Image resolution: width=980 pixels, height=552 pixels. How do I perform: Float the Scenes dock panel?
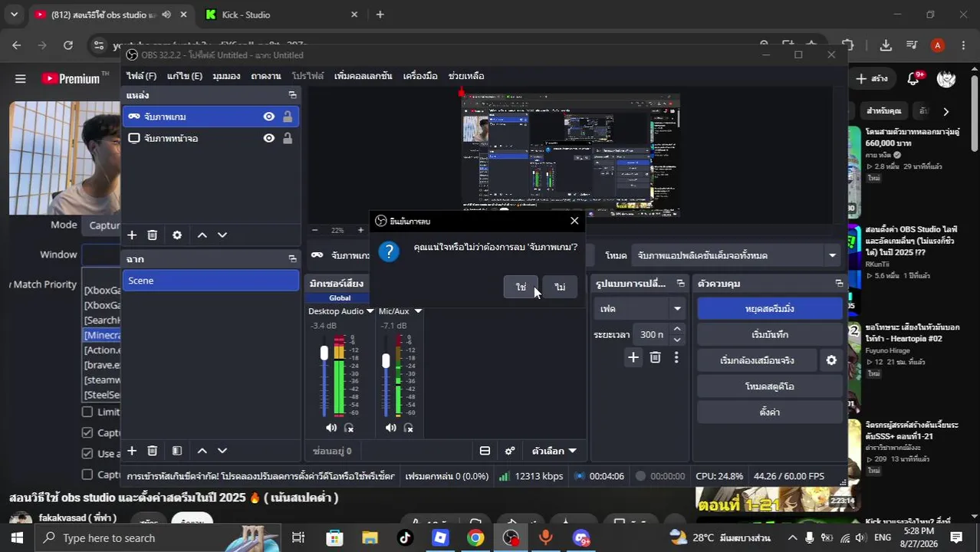(292, 259)
